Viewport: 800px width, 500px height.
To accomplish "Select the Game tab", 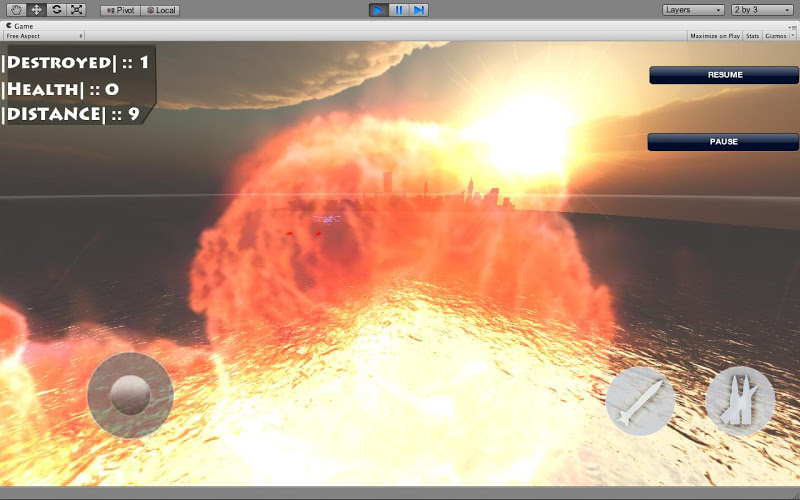I will (x=20, y=26).
